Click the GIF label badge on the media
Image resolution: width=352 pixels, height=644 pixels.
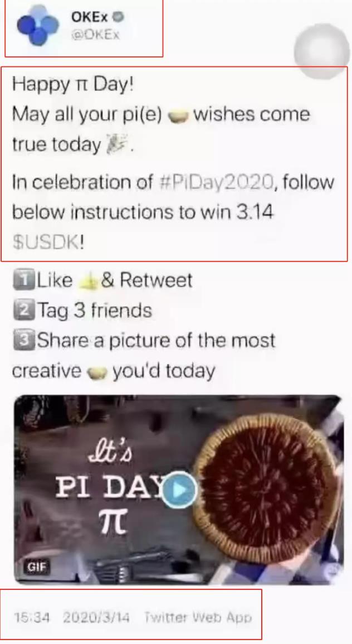tap(37, 567)
